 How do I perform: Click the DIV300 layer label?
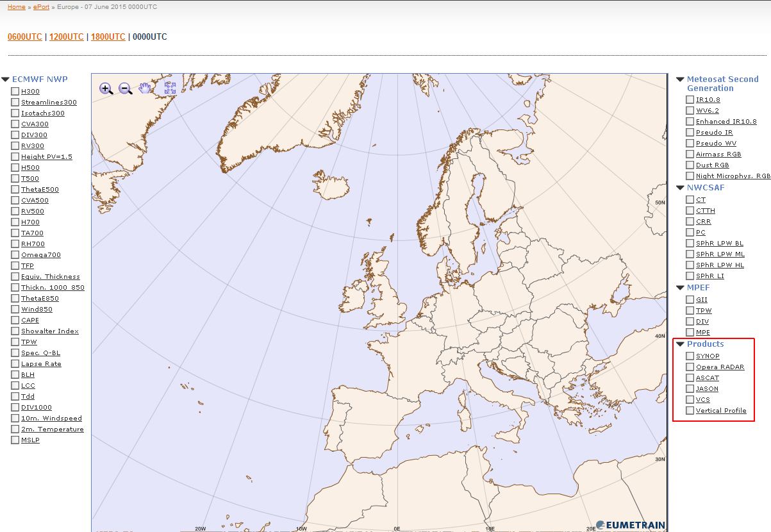click(x=34, y=135)
